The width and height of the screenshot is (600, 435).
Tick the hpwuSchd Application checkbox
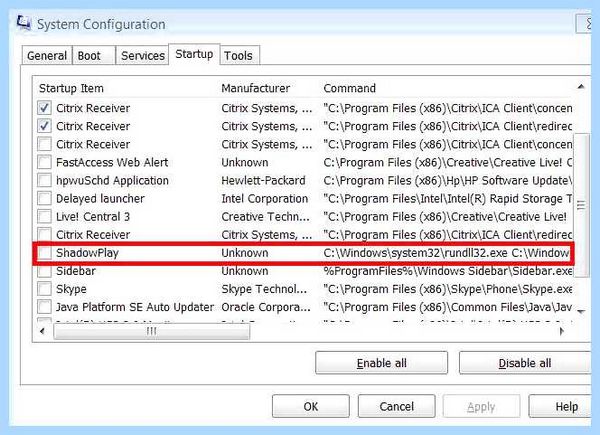44,180
